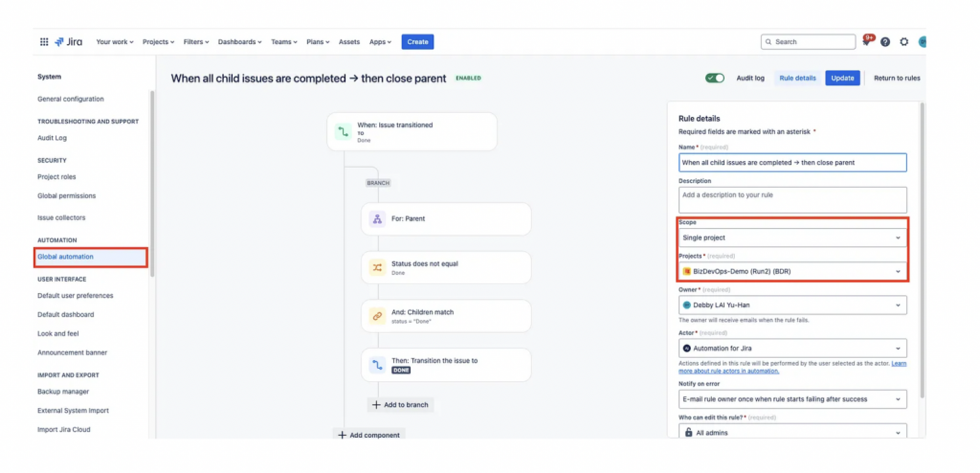Click the Status does not equal condition icon
Image resolution: width=980 pixels, height=473 pixels.
tap(377, 268)
